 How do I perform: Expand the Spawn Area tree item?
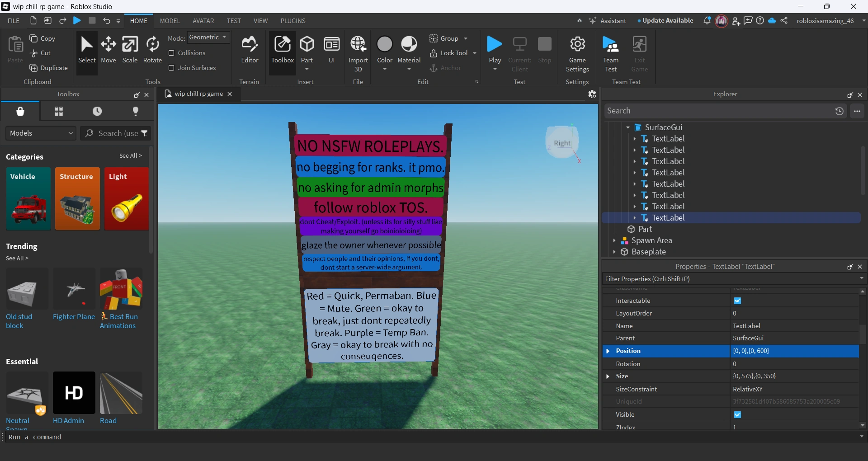(614, 240)
